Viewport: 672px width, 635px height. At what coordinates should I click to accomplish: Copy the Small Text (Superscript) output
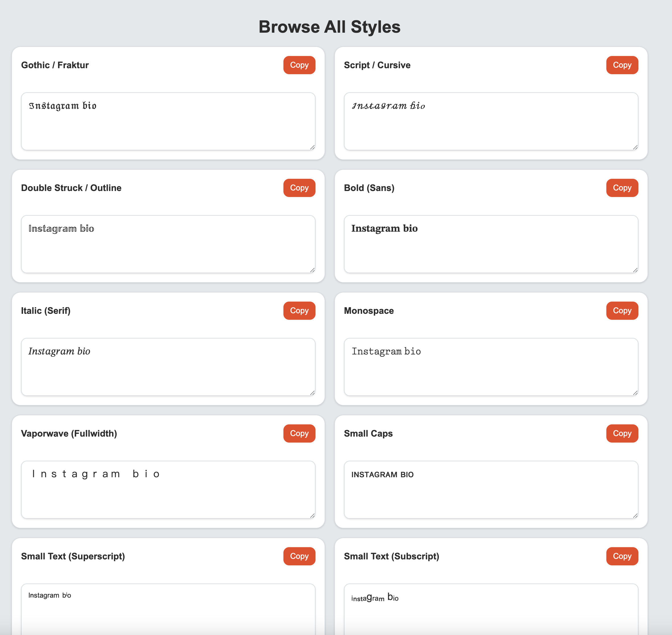[x=299, y=556]
